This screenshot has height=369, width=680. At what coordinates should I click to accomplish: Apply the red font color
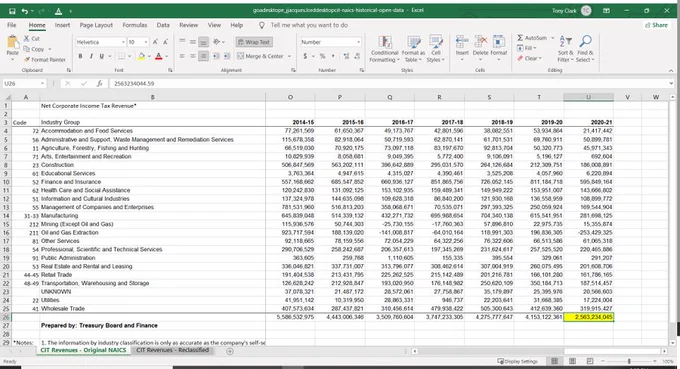click(x=158, y=56)
